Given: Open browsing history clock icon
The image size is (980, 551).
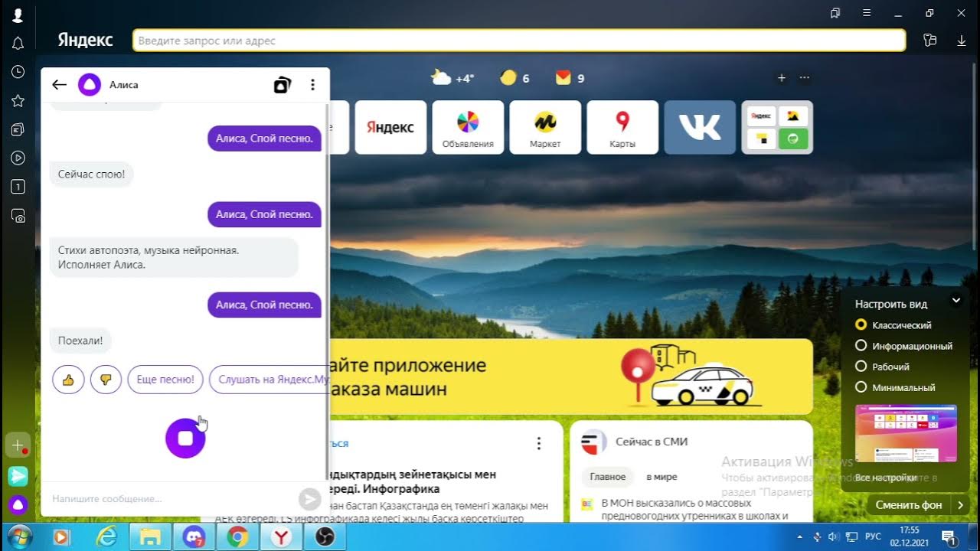Looking at the screenshot, I should coord(18,72).
